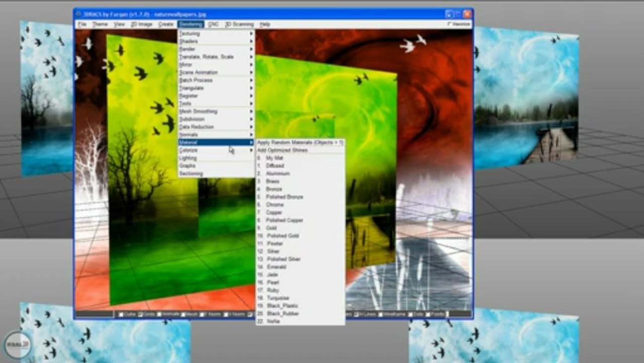
Task: Select the Brass material
Action: [x=300, y=181]
